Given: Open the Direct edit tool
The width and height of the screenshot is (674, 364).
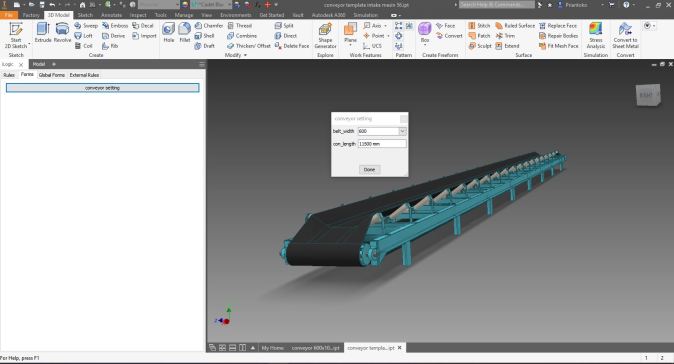Looking at the screenshot, I should click(286, 36).
